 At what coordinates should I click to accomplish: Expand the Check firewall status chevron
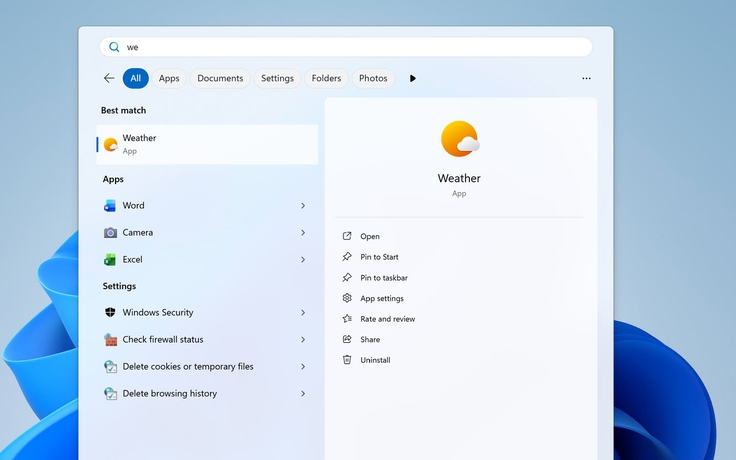pos(303,339)
